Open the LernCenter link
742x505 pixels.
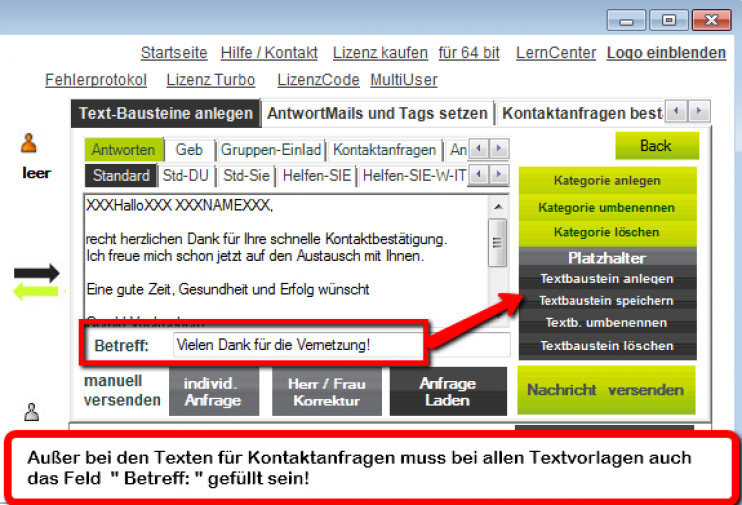click(x=556, y=53)
